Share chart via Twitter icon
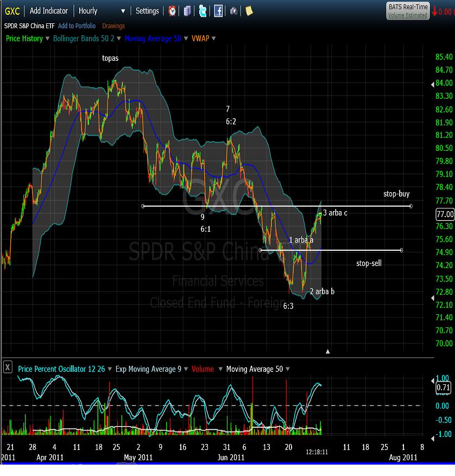 [x=203, y=11]
